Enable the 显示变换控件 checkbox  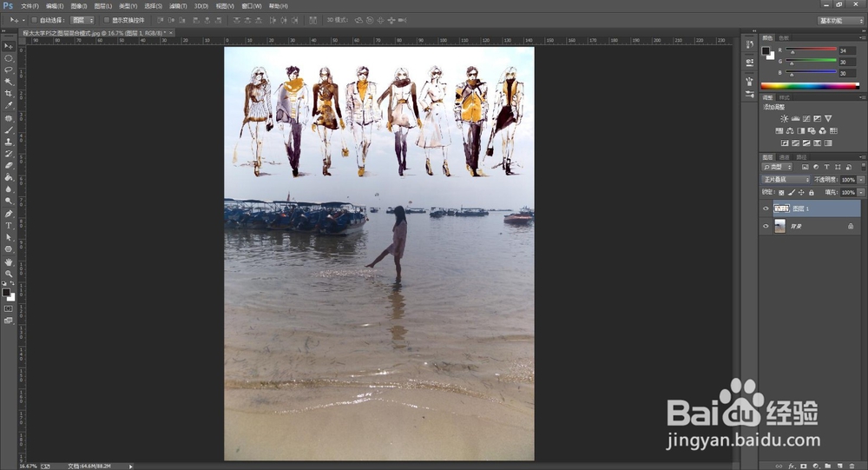pyautogui.click(x=106, y=20)
